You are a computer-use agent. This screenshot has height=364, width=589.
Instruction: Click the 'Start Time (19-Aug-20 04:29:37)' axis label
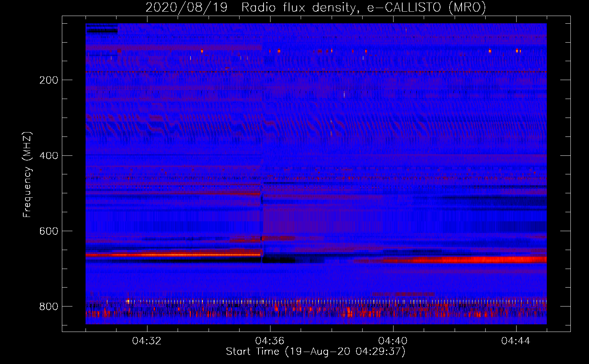(x=316, y=351)
